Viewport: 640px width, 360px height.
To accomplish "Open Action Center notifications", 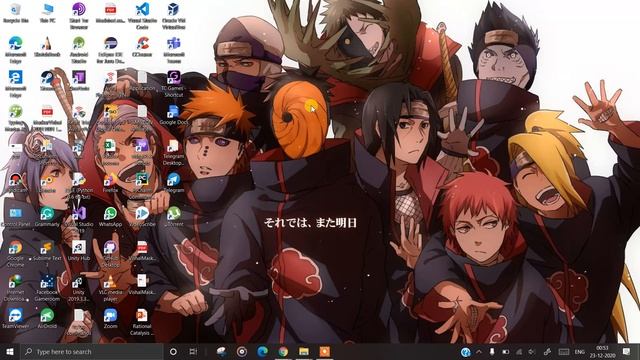I will (x=627, y=351).
